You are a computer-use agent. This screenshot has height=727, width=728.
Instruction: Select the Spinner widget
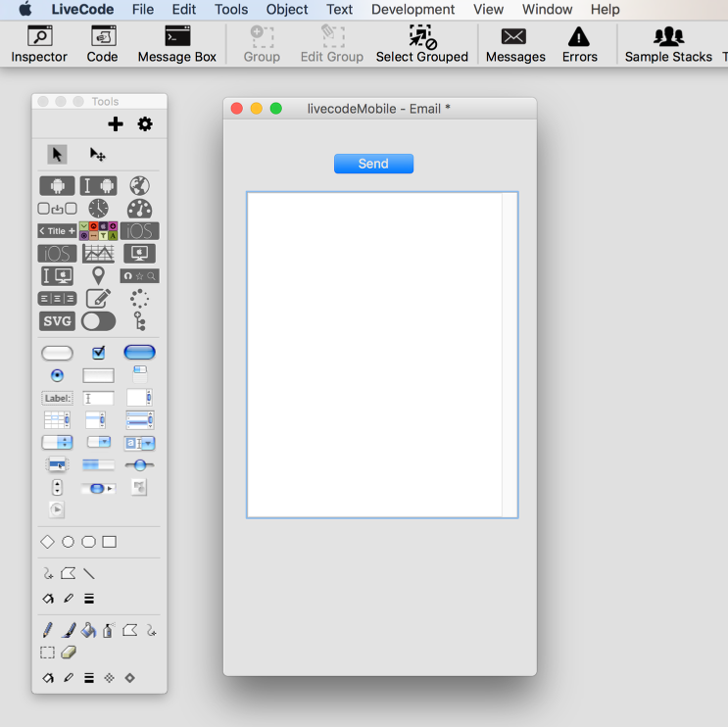[139, 299]
